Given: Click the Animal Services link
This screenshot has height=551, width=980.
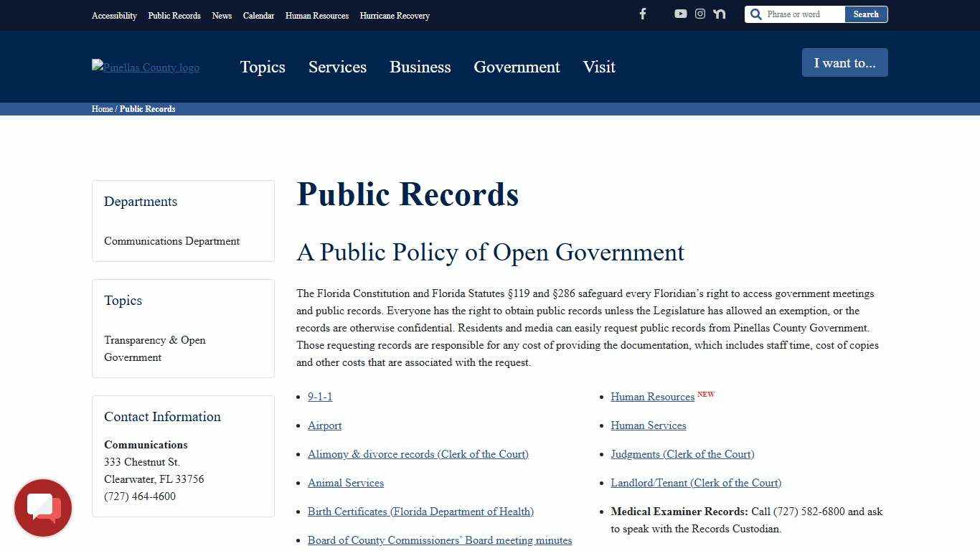Looking at the screenshot, I should click(x=346, y=482).
